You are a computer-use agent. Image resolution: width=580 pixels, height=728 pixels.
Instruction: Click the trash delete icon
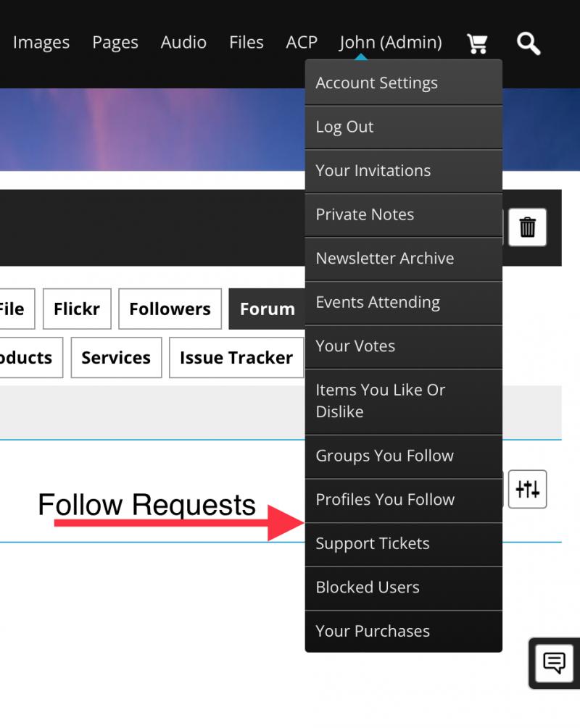coord(527,227)
